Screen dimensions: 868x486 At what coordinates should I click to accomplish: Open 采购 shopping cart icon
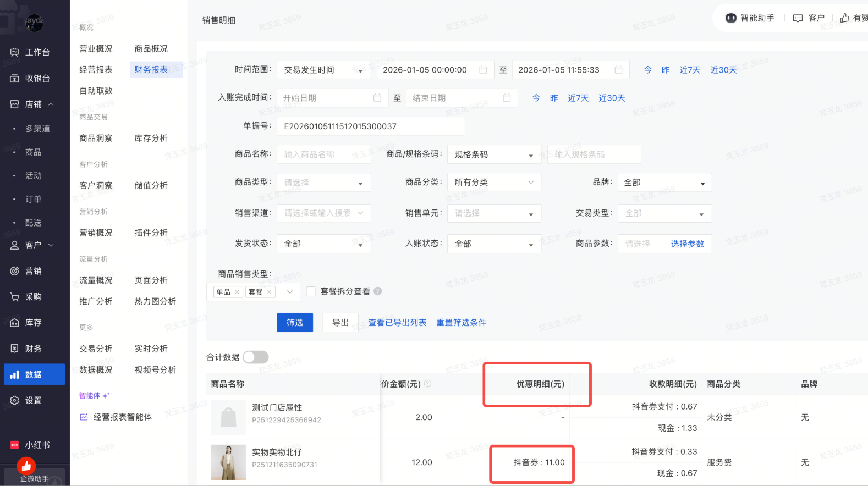tap(15, 297)
